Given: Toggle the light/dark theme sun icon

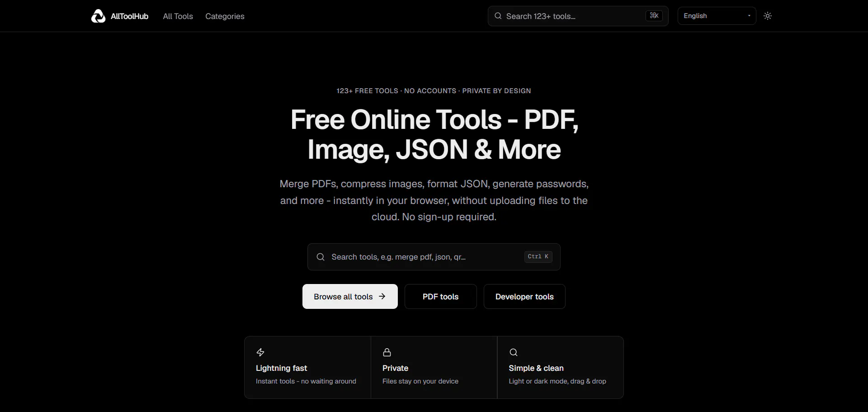Looking at the screenshot, I should coord(768,16).
